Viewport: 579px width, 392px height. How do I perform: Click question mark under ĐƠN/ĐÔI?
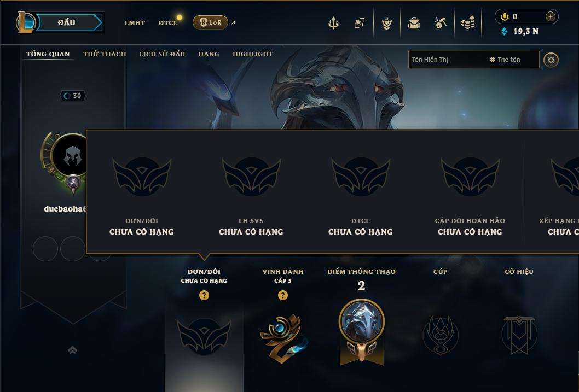pos(204,295)
